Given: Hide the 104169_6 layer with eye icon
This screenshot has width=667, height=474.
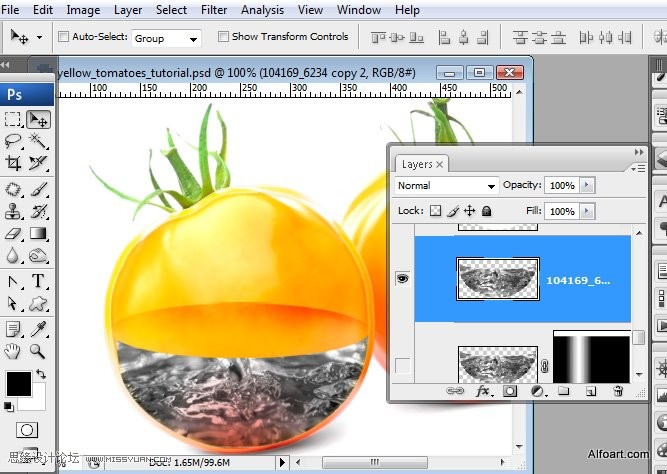Looking at the screenshot, I should click(x=403, y=279).
